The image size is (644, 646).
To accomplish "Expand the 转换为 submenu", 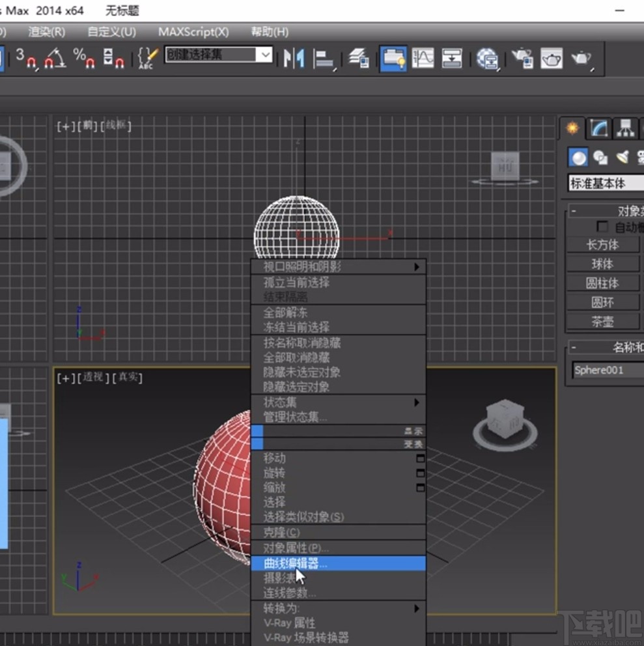I will [338, 608].
